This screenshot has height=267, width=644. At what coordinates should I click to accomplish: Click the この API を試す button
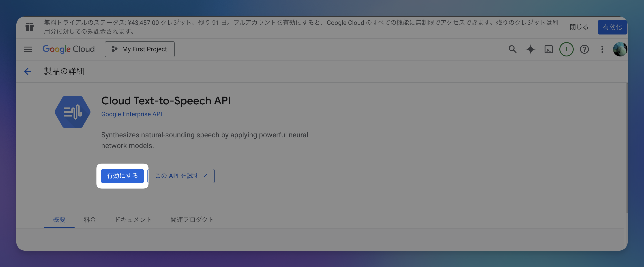pos(181,176)
